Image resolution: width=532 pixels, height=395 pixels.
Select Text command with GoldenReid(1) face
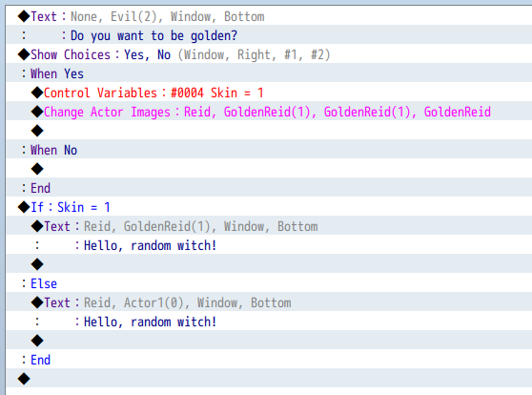tap(269, 226)
